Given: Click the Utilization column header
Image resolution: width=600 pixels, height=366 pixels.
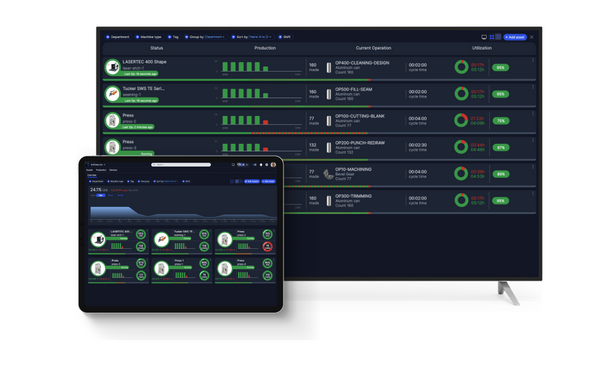Looking at the screenshot, I should pyautogui.click(x=482, y=48).
